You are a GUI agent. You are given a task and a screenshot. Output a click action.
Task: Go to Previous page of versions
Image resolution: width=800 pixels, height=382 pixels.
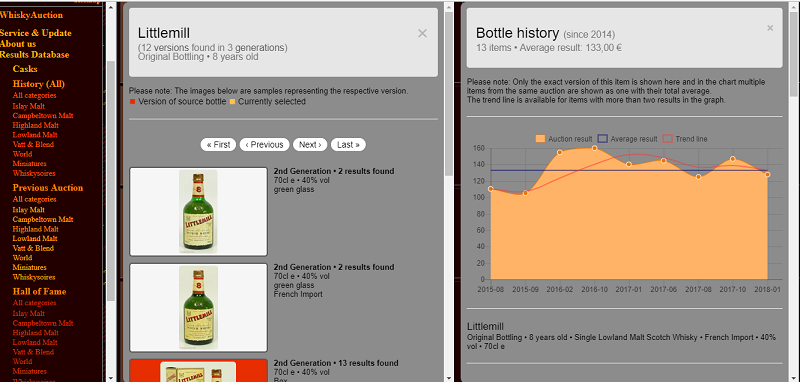264,145
